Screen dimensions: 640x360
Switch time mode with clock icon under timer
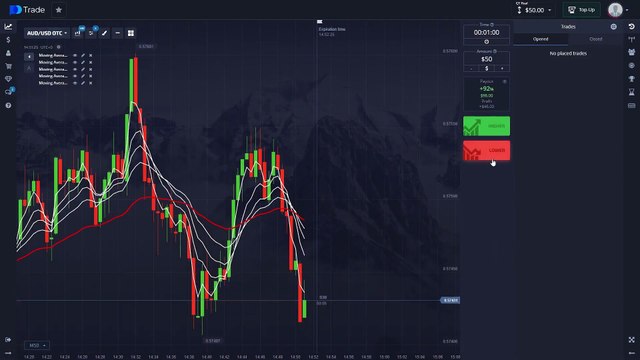(x=486, y=42)
